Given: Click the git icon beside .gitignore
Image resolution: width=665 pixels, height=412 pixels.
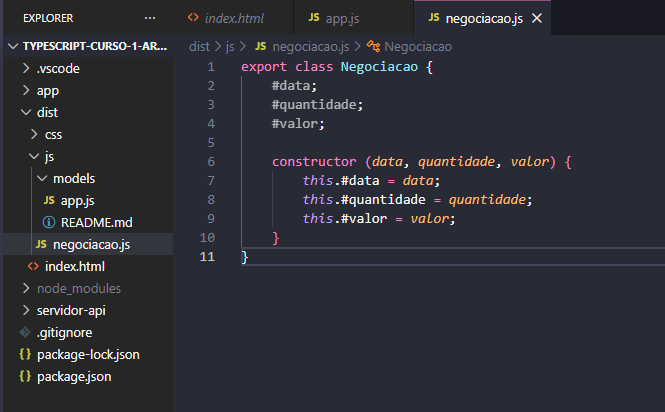Looking at the screenshot, I should (x=25, y=333).
